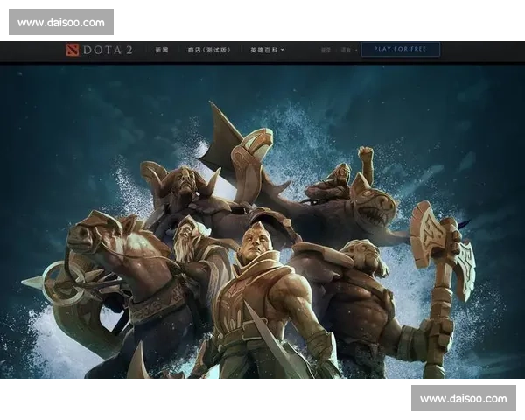Click the bottom-right www.daisoo.com watermark
The height and width of the screenshot is (420, 525).
[463, 398]
